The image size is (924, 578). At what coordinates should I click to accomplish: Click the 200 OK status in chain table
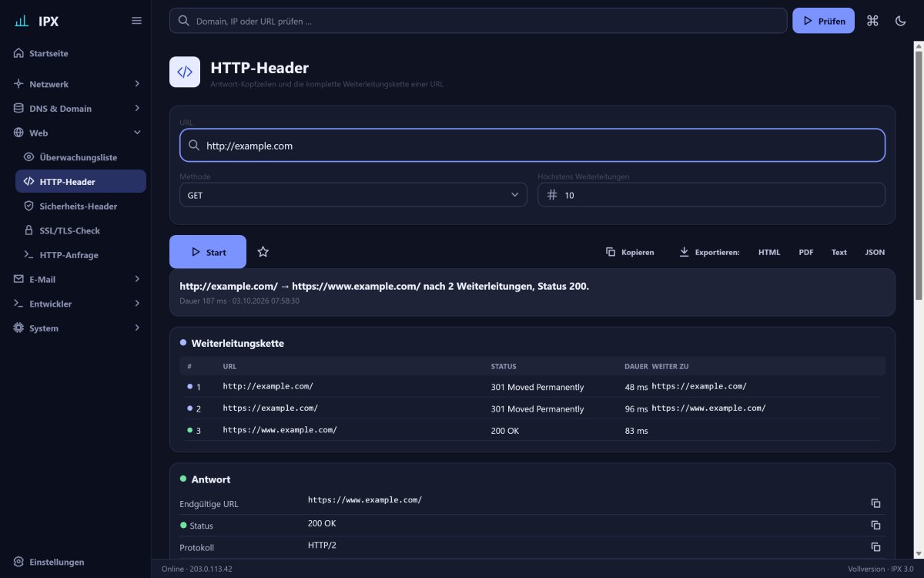(x=505, y=431)
